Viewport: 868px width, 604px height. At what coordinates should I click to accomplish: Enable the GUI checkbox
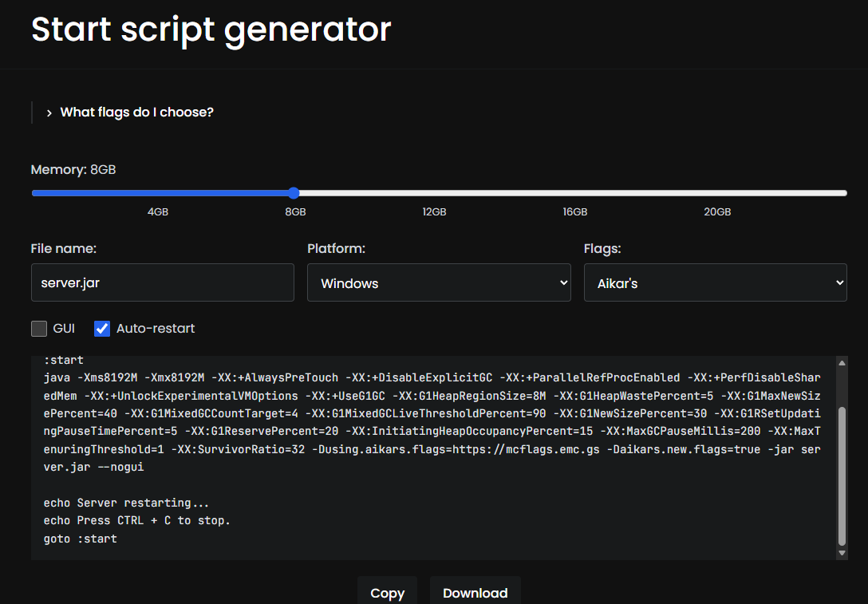(39, 329)
